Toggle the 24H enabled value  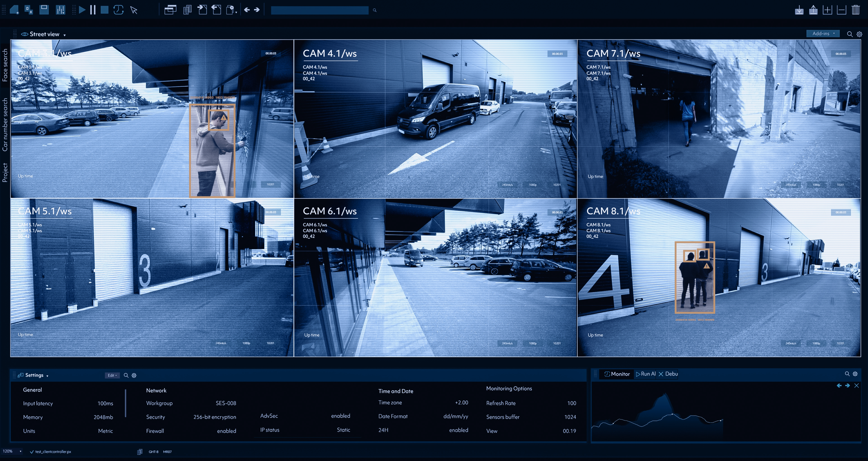tap(458, 430)
